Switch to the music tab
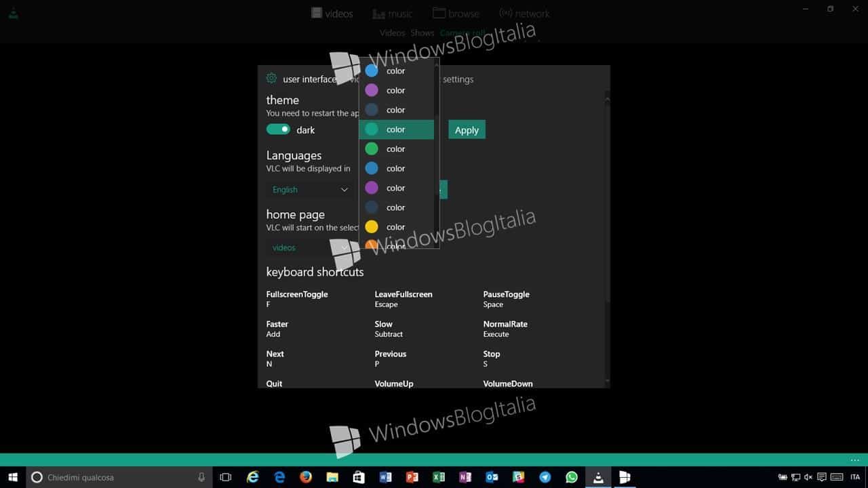 click(392, 14)
